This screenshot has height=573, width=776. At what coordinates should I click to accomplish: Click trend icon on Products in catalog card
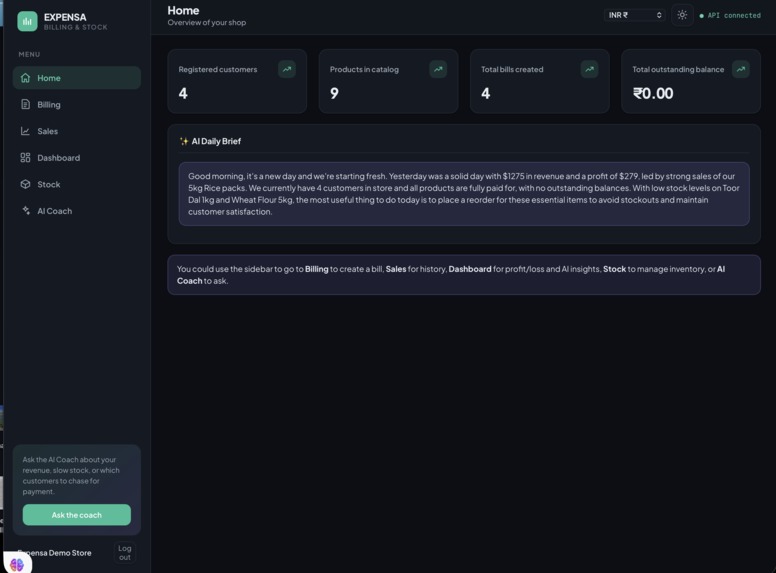coord(438,69)
